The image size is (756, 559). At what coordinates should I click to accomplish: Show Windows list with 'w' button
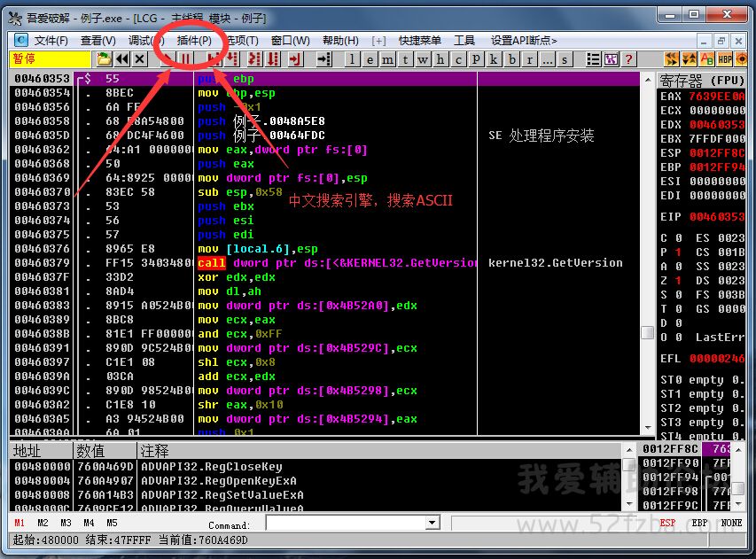(423, 59)
